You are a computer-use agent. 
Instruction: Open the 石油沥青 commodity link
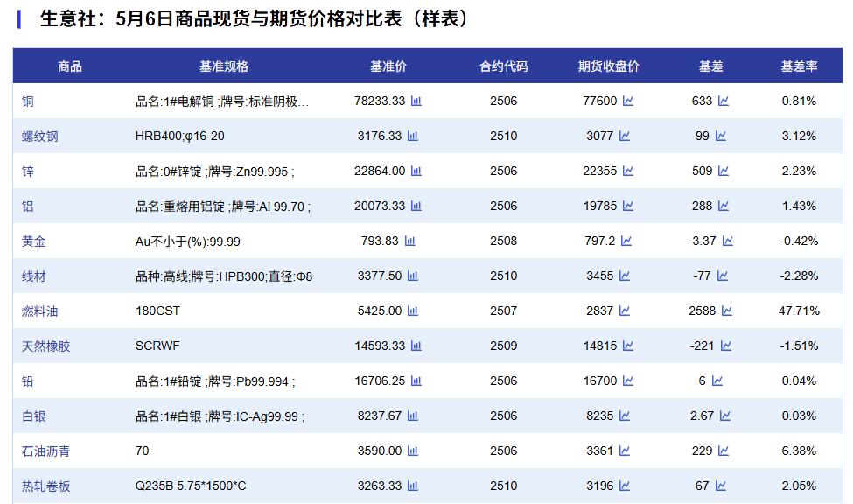tap(46, 451)
